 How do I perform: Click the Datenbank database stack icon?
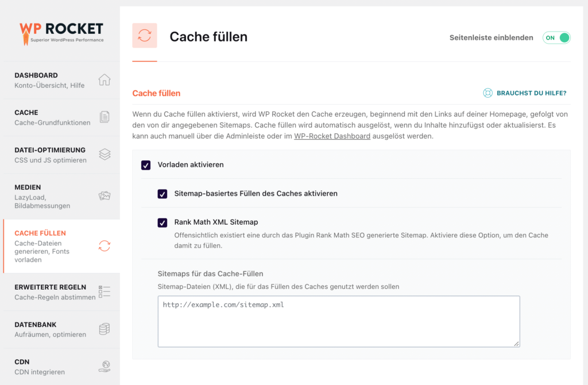(x=105, y=329)
